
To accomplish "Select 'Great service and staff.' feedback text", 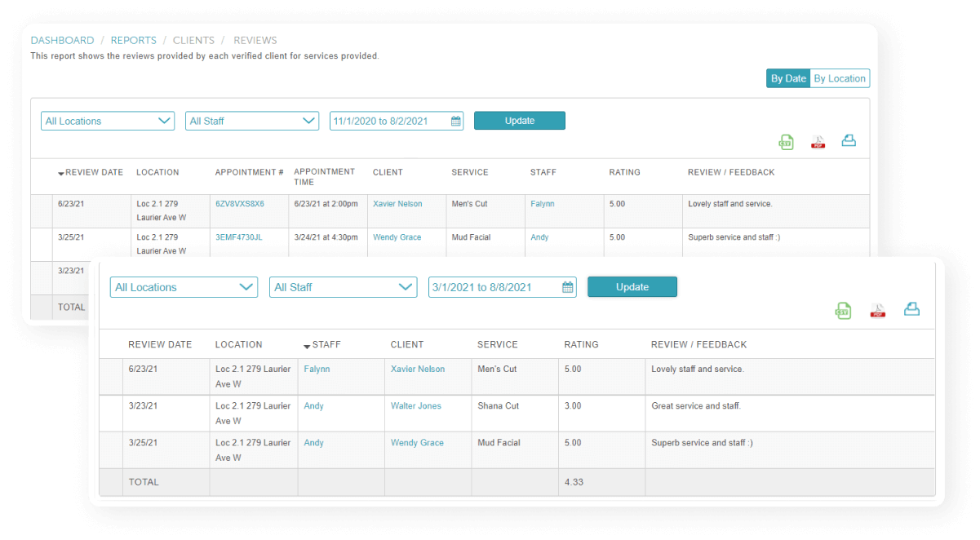I will [696, 406].
